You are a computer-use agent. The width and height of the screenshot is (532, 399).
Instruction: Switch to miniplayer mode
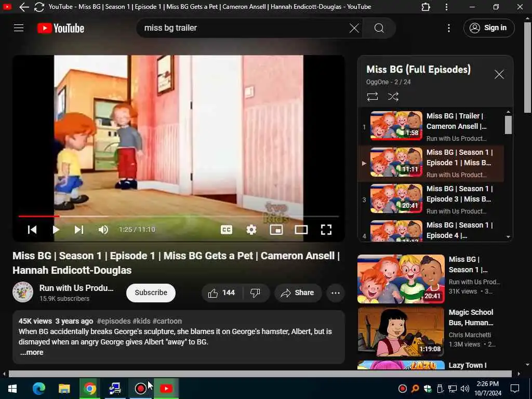(276, 230)
